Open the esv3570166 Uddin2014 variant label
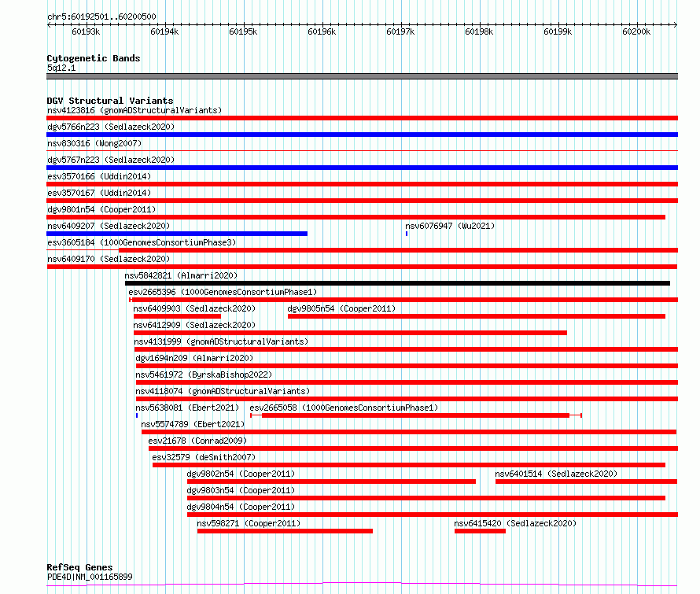 tap(99, 176)
